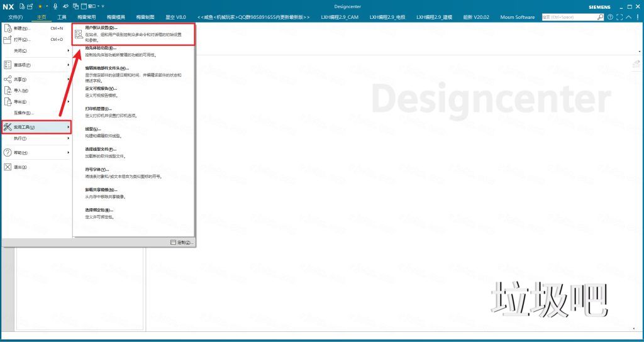Click the 退出 (Exit) icon in the menu
Image resolution: width=644 pixels, height=342 pixels.
[8, 167]
